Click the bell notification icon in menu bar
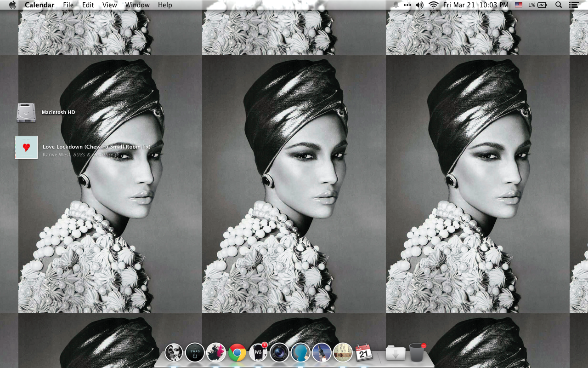Screen dimensions: 588x368 [396, 5]
